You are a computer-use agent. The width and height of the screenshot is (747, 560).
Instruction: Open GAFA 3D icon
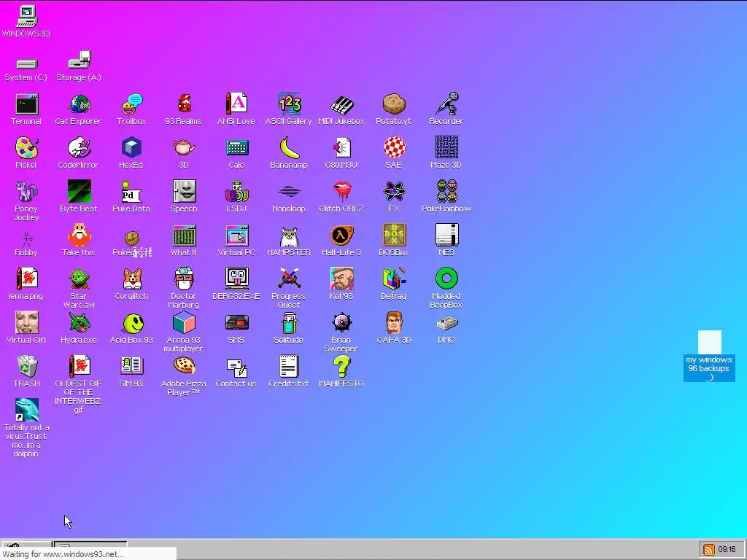(x=394, y=323)
